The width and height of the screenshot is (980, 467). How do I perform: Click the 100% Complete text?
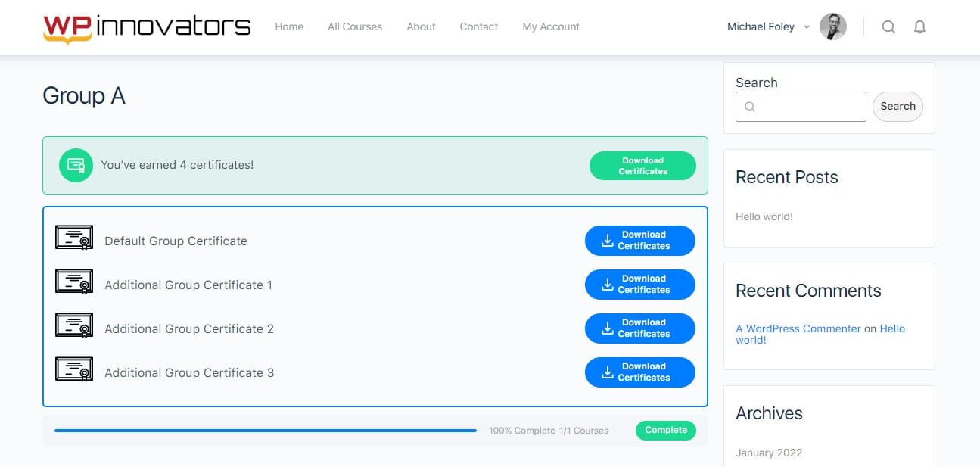pyautogui.click(x=522, y=431)
